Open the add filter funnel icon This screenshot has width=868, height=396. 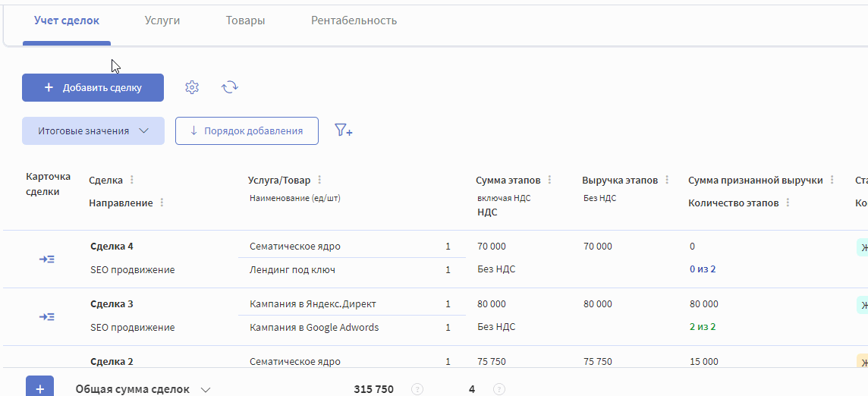344,130
